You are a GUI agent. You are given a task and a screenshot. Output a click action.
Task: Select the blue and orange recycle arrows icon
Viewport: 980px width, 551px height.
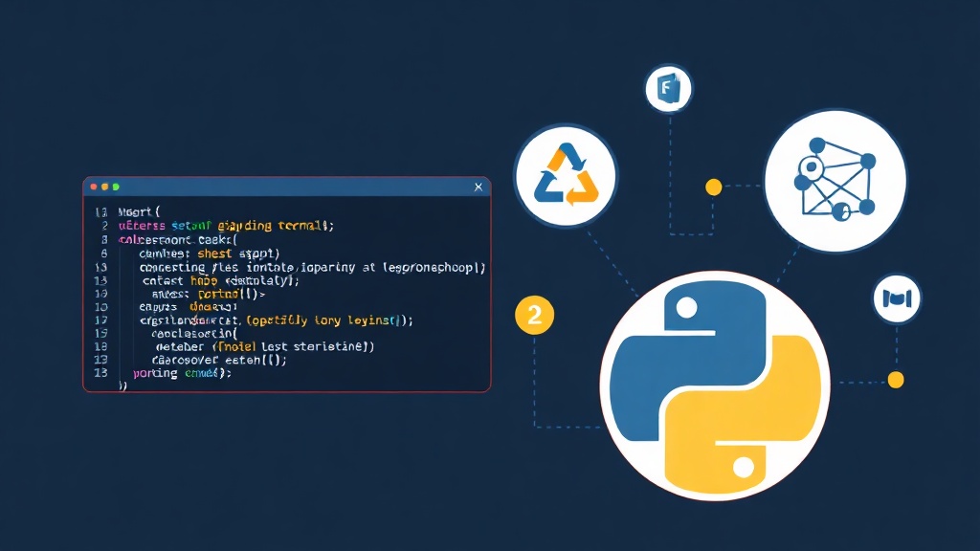(566, 176)
